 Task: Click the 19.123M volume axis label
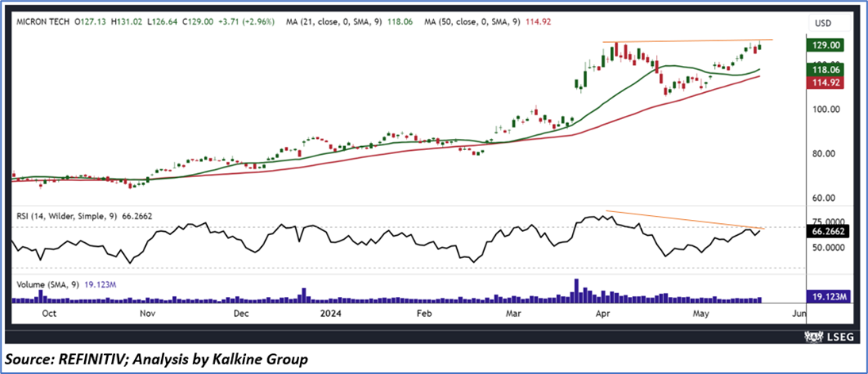click(x=828, y=296)
